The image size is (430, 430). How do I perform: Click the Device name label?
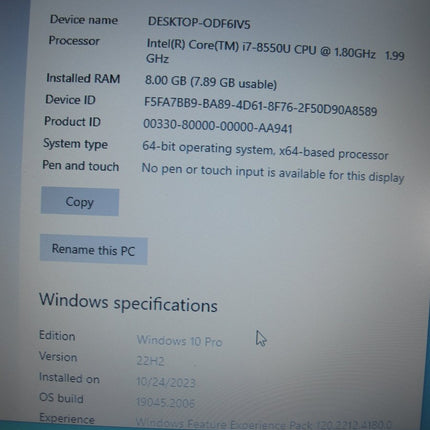click(84, 20)
